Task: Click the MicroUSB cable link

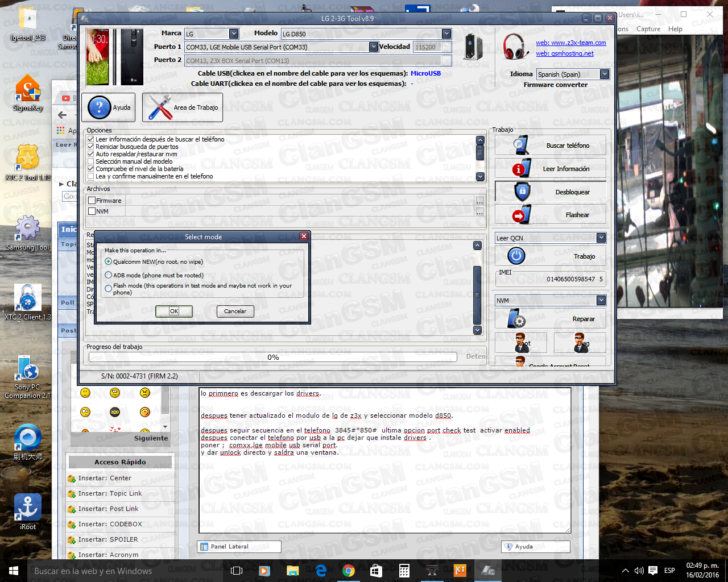Action: (x=425, y=73)
